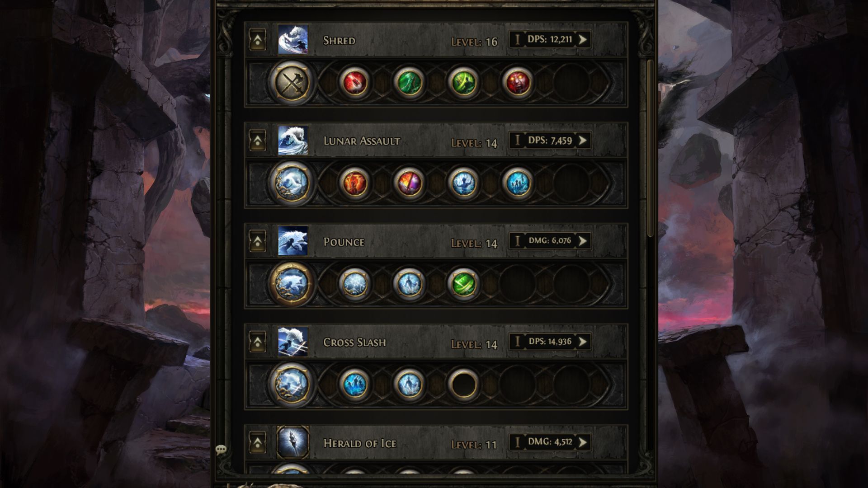Toggle the Pounce weapon set arrow button
Image resolution: width=868 pixels, height=488 pixels.
click(x=258, y=242)
